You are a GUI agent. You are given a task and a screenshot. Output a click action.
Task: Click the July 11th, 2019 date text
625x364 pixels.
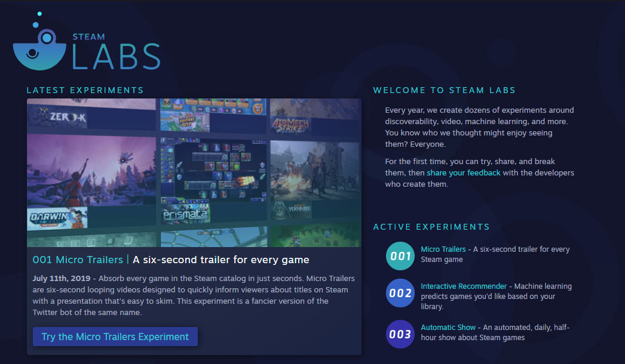[x=62, y=279]
